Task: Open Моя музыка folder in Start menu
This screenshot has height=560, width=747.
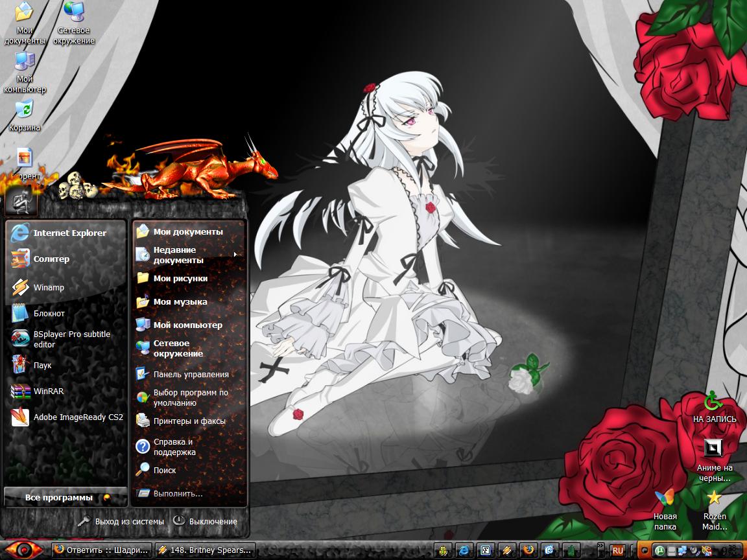Action: [189, 302]
